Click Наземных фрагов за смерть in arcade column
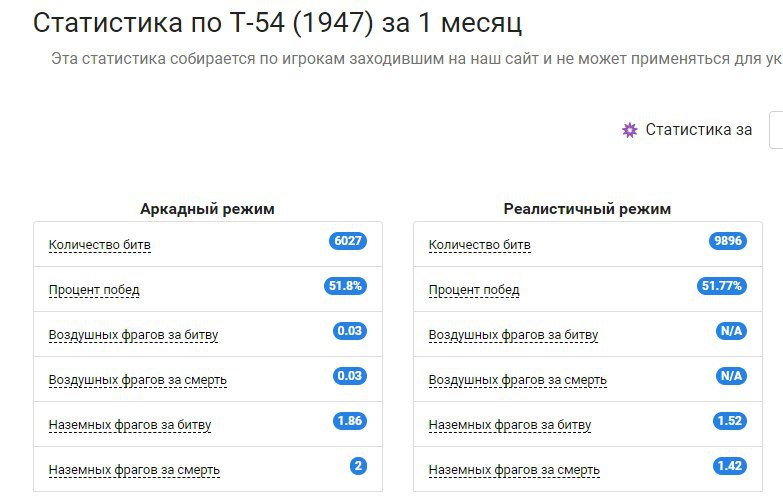 [134, 470]
